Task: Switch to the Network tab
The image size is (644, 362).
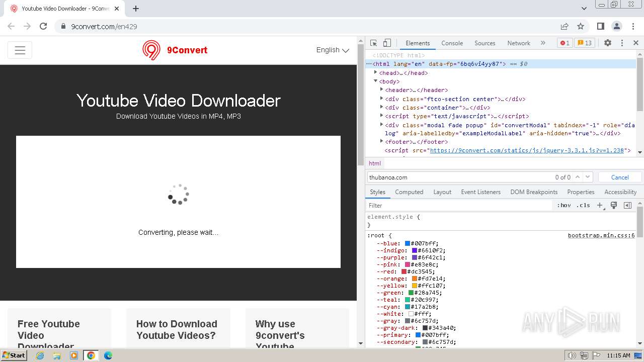Action: coord(519,43)
